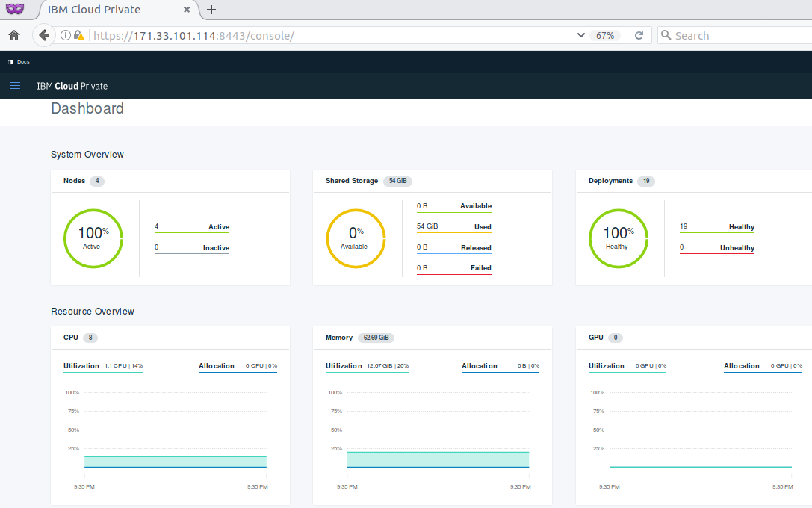The image size is (812, 508).
Task: Click the Available storage row
Action: [454, 207]
